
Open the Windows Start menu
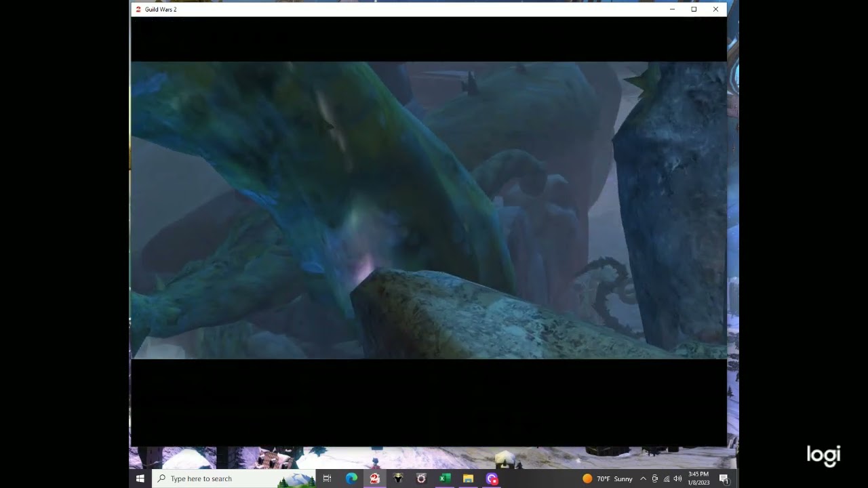pyautogui.click(x=140, y=479)
